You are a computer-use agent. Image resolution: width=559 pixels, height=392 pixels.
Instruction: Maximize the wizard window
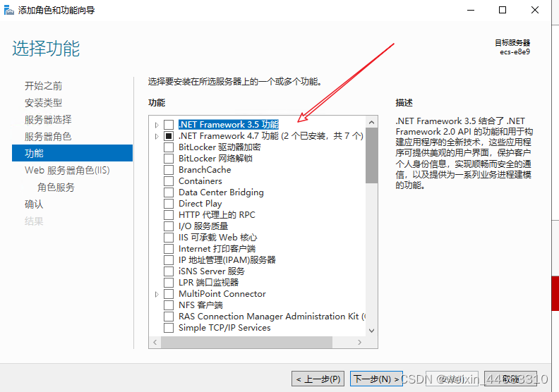click(503, 10)
